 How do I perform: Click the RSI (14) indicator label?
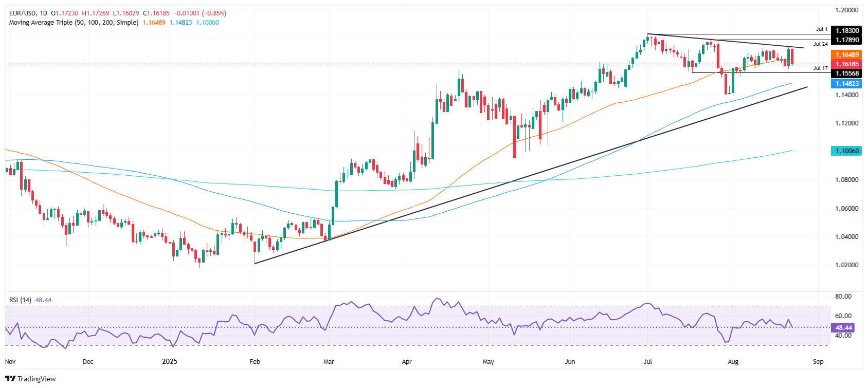coord(20,300)
